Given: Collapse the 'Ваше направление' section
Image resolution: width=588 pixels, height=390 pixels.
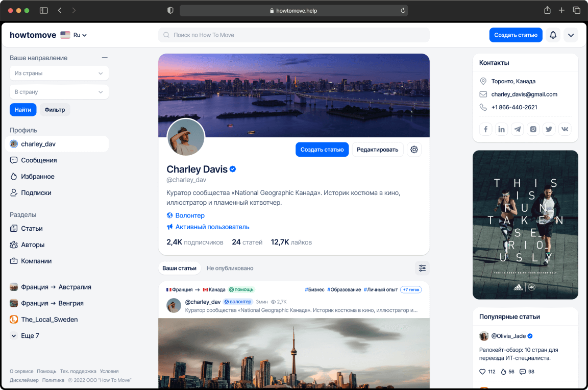Looking at the screenshot, I should (x=105, y=58).
